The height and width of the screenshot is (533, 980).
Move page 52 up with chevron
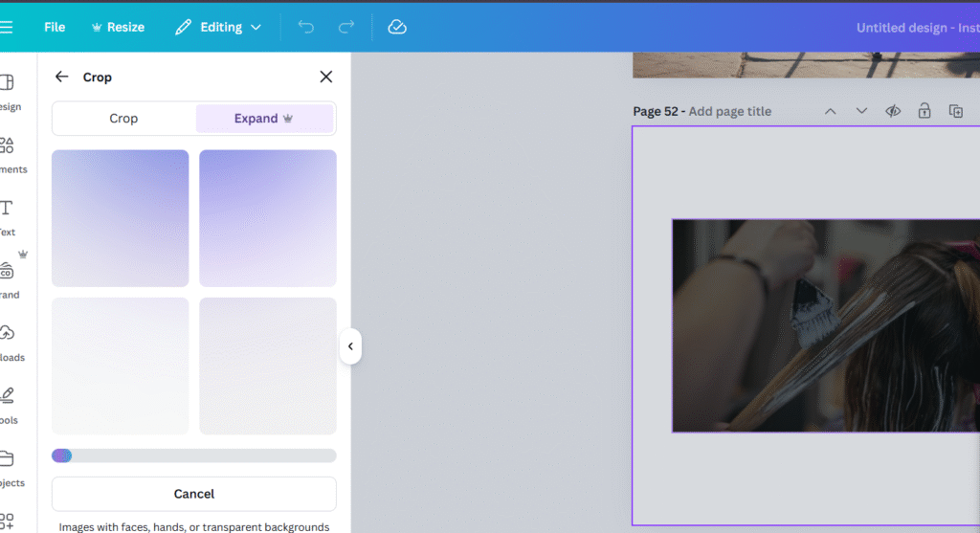831,111
